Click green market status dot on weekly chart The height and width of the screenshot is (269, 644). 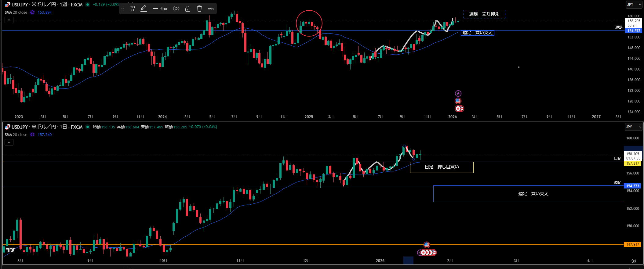pyautogui.click(x=88, y=5)
